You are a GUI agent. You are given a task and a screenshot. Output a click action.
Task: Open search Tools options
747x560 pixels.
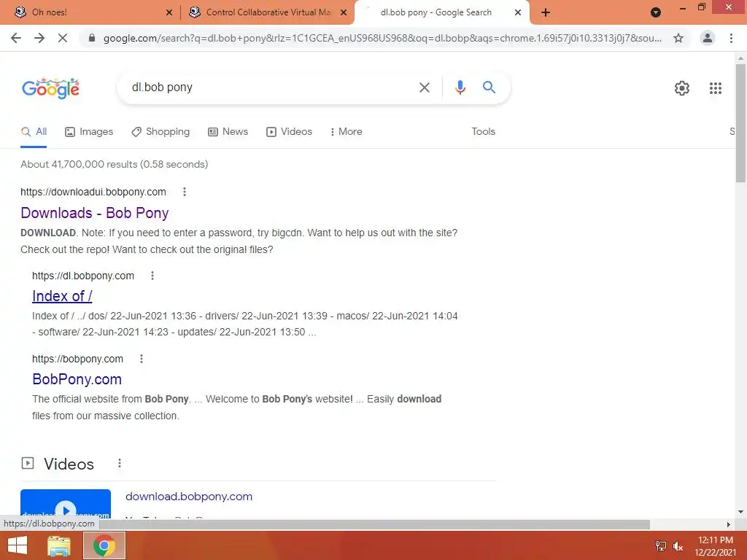click(483, 132)
